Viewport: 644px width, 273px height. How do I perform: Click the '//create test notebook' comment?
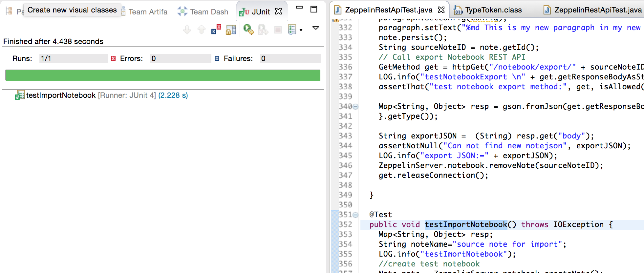(429, 264)
